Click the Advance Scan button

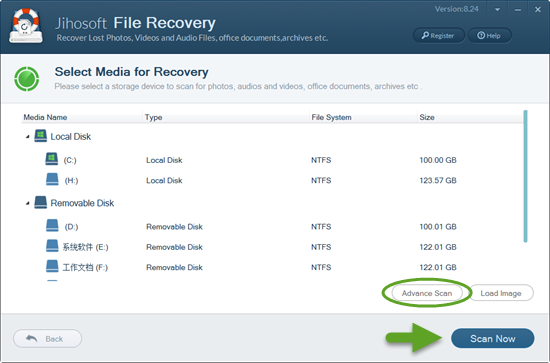tap(427, 293)
